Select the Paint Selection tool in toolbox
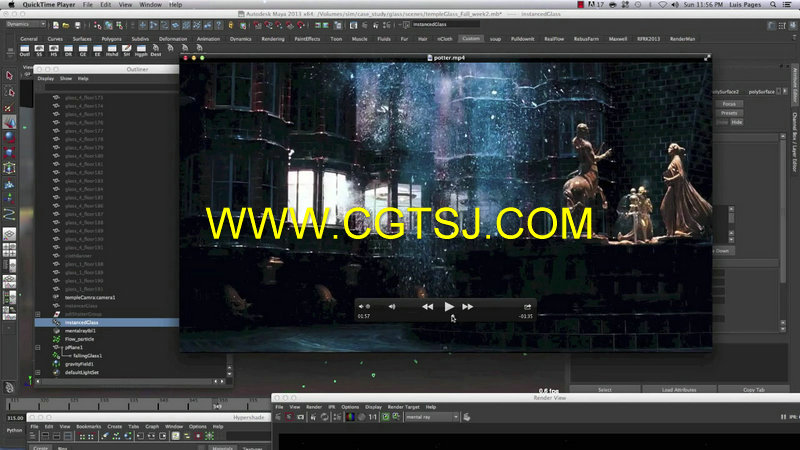The image size is (800, 450). pos(9,107)
